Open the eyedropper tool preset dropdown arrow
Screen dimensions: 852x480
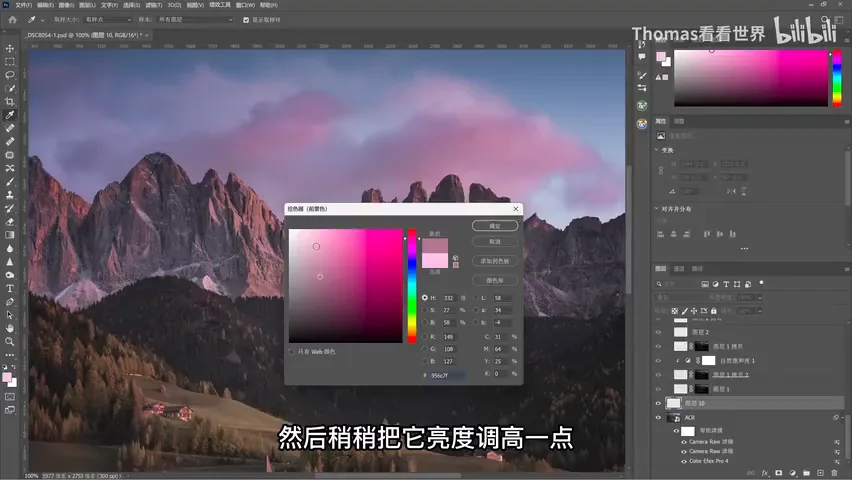coord(42,20)
